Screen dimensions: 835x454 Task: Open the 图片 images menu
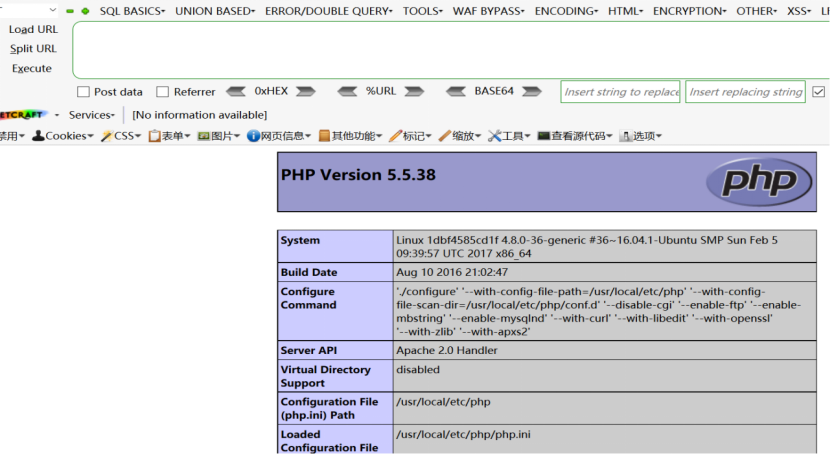(219, 136)
